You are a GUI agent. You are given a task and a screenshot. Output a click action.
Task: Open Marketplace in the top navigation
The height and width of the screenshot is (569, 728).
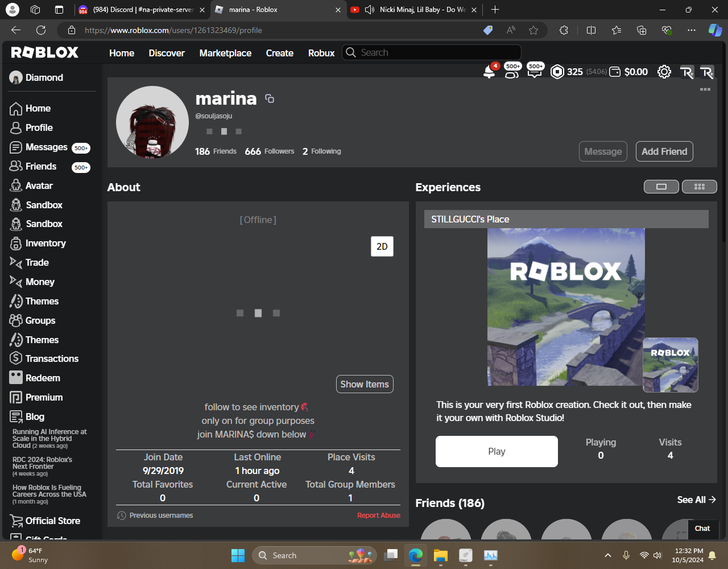(x=225, y=53)
